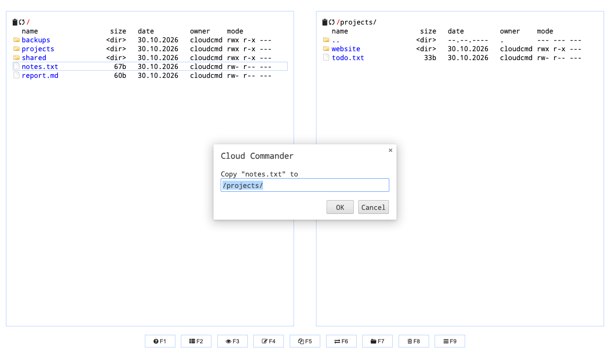Close the Cloud Commander dialog
The width and height of the screenshot is (610, 364).
[x=391, y=150]
